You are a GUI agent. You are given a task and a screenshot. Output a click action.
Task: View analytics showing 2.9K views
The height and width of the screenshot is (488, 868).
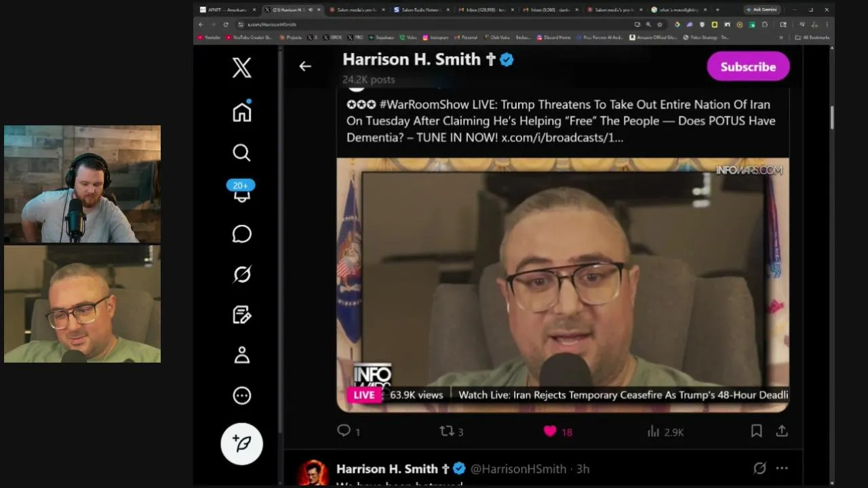(x=665, y=432)
